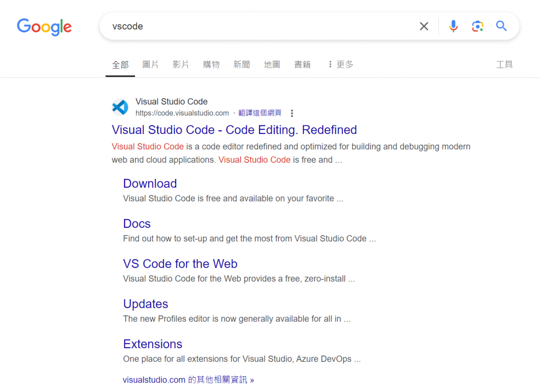Switch to the 影片 tab
The image size is (540, 392).
point(181,64)
